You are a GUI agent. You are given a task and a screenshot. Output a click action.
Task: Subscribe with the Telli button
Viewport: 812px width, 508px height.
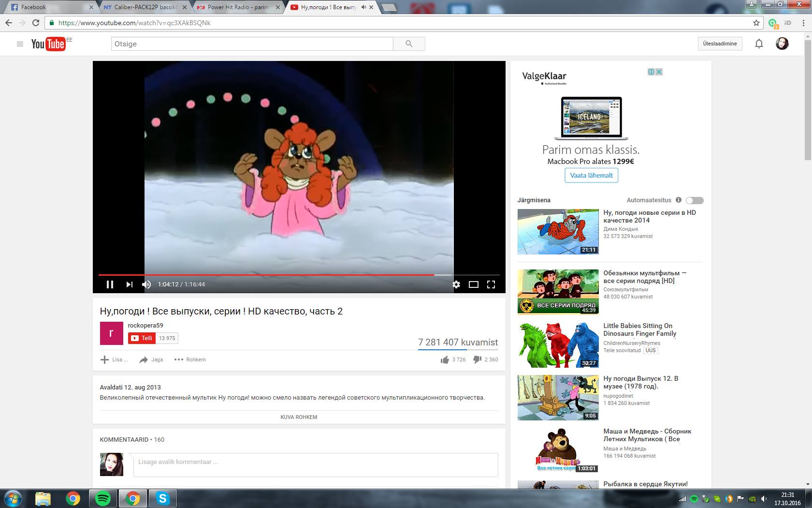[x=142, y=338]
